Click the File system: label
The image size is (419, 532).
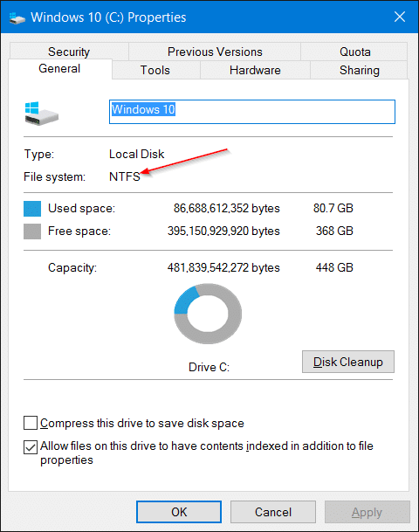pos(55,176)
